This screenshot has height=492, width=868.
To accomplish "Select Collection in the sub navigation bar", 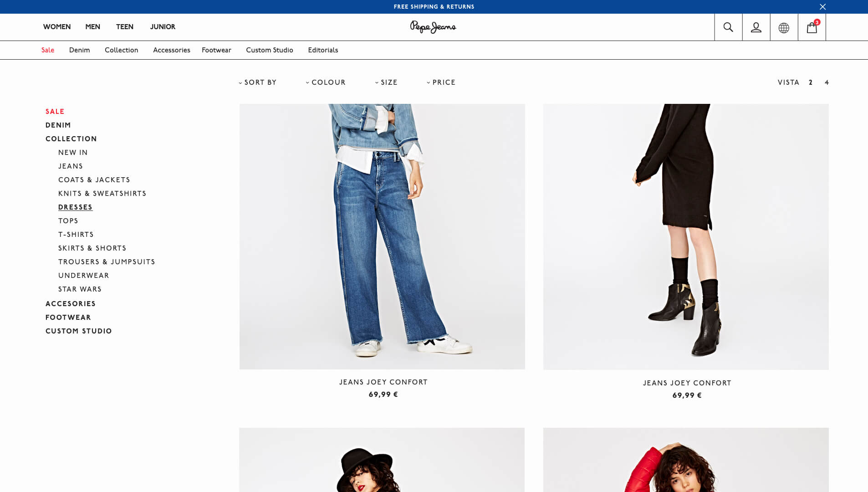I will pos(121,50).
